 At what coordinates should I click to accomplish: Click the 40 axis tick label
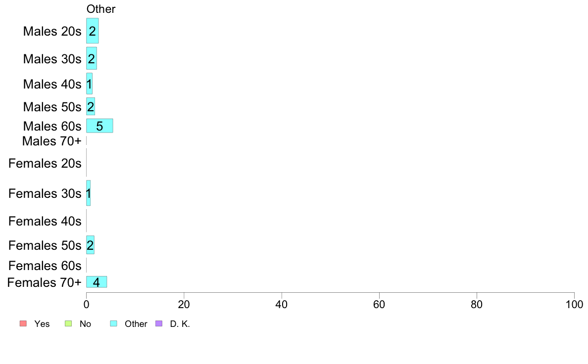tap(282, 304)
